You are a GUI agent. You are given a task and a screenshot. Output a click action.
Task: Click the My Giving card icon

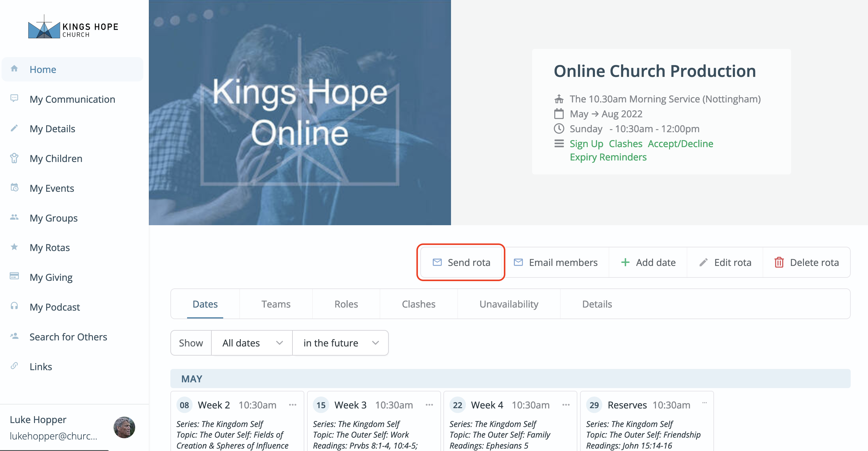[14, 276]
